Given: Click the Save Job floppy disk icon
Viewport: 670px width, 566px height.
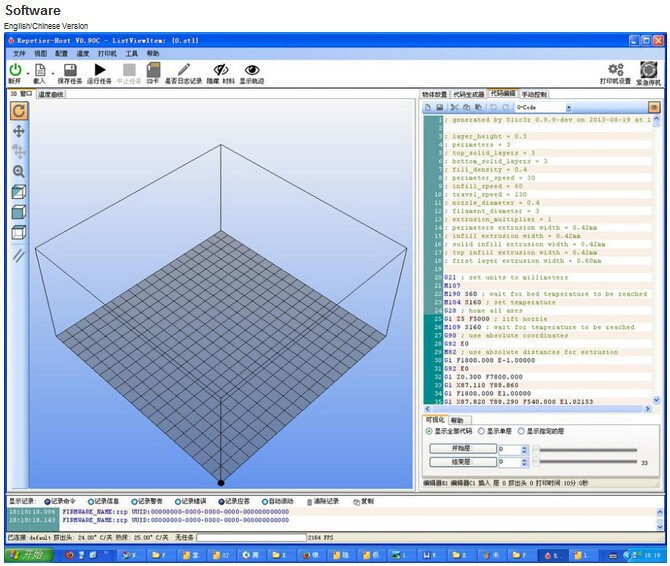Looking at the screenshot, I should pos(70,69).
